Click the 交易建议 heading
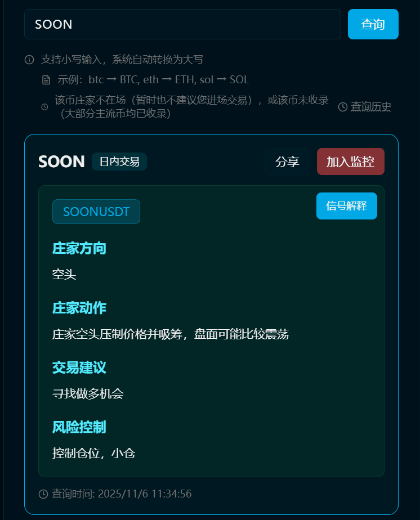This screenshot has width=420, height=520. (x=79, y=367)
